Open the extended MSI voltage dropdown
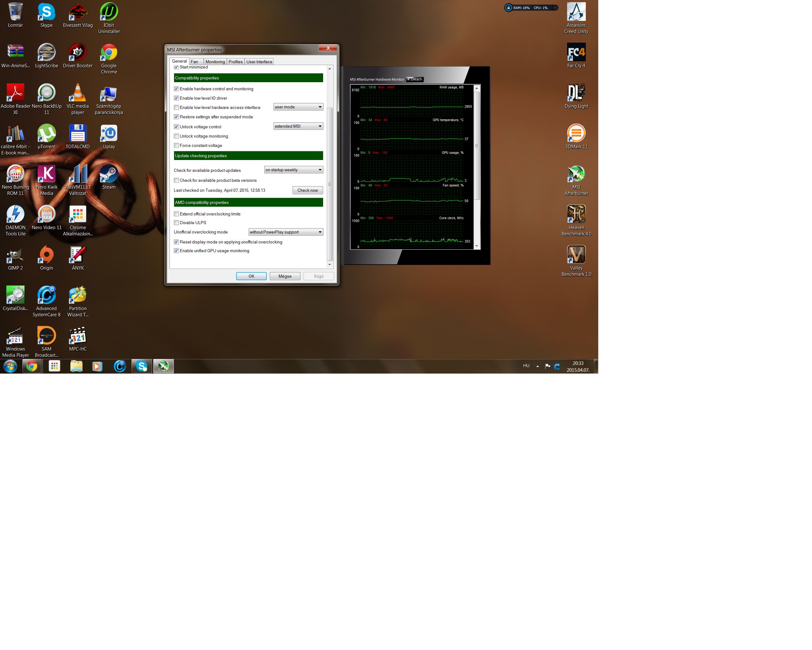The height and width of the screenshot is (650, 812). pyautogui.click(x=298, y=126)
